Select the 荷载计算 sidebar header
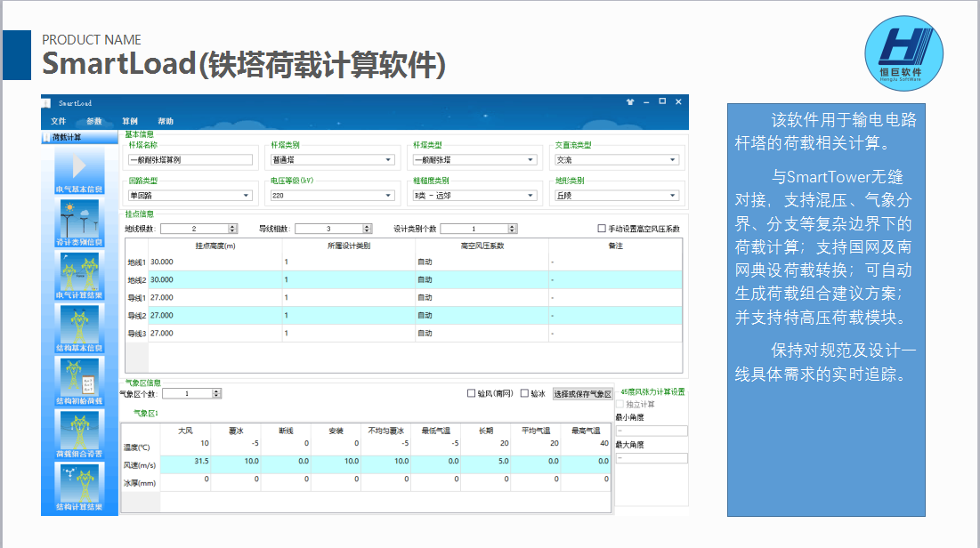The height and width of the screenshot is (548, 980). [79, 138]
